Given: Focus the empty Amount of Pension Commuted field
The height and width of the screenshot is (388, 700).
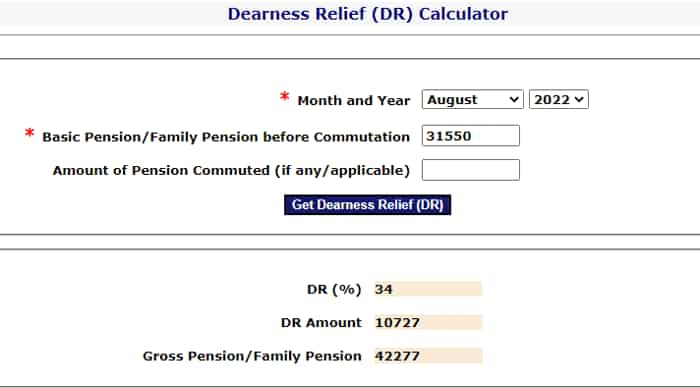Looking at the screenshot, I should coord(471,170).
